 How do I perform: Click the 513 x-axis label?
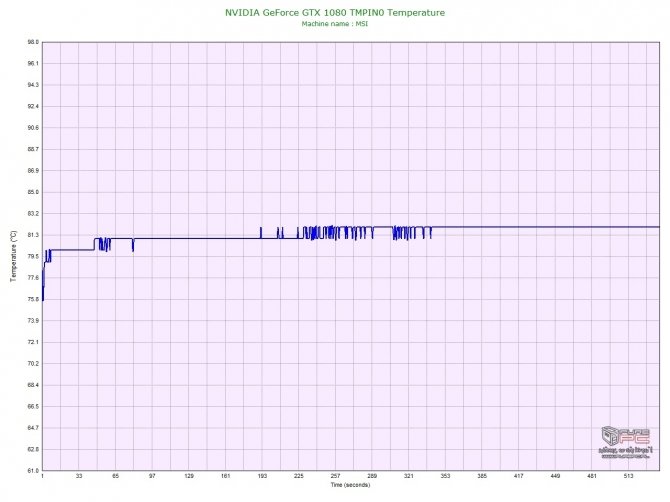pos(629,476)
